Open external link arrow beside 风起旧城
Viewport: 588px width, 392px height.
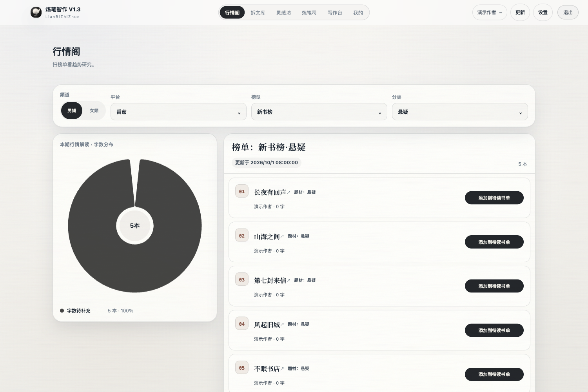(282, 325)
